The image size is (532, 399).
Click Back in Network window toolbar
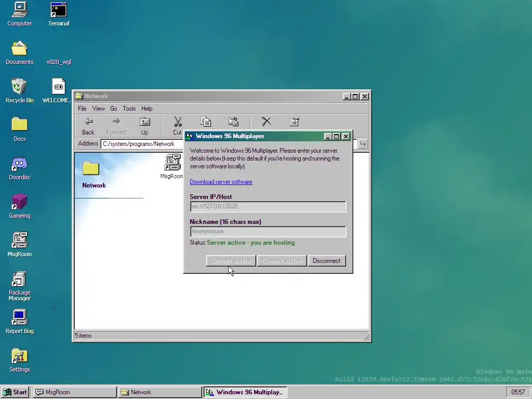(x=88, y=126)
